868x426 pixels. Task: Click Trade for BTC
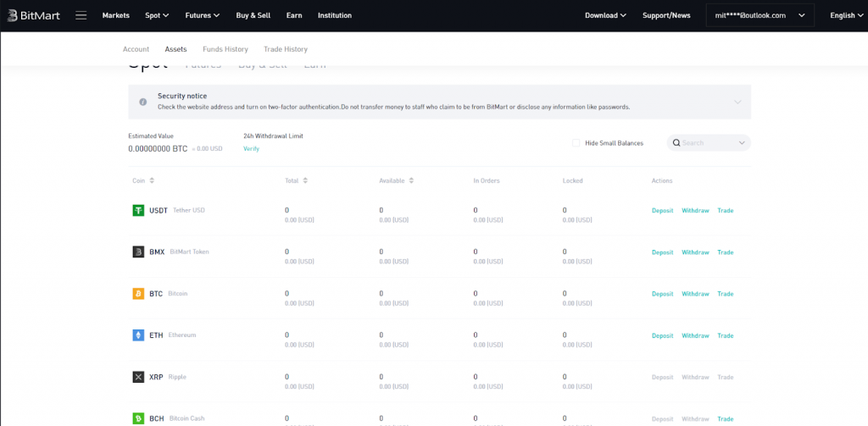point(726,294)
